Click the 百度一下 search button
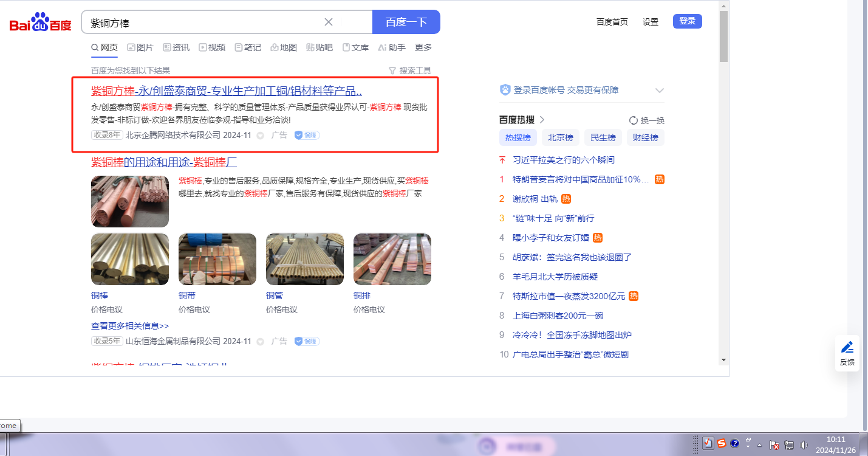The width and height of the screenshot is (868, 456). pos(406,22)
